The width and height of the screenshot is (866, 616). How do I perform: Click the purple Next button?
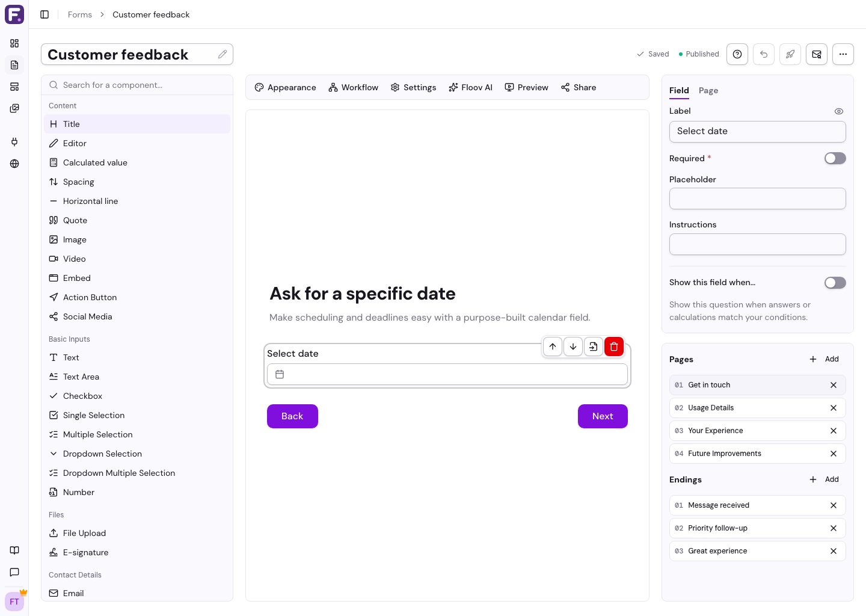pyautogui.click(x=603, y=416)
